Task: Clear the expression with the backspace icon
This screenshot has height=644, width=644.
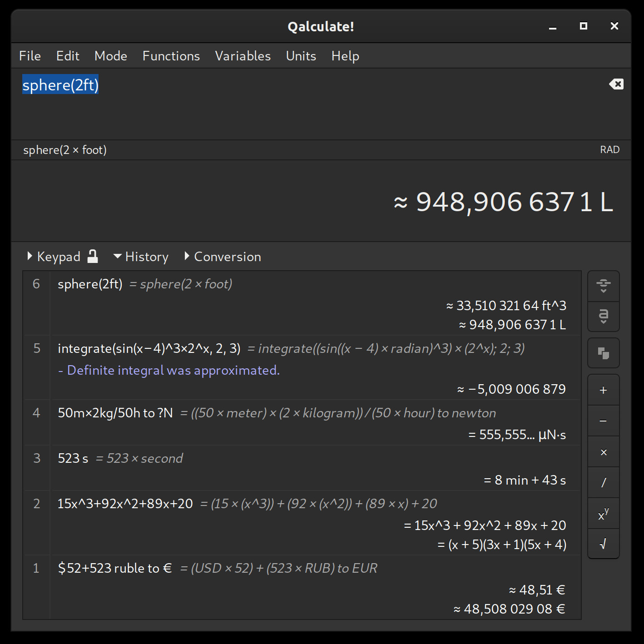Action: [x=616, y=84]
